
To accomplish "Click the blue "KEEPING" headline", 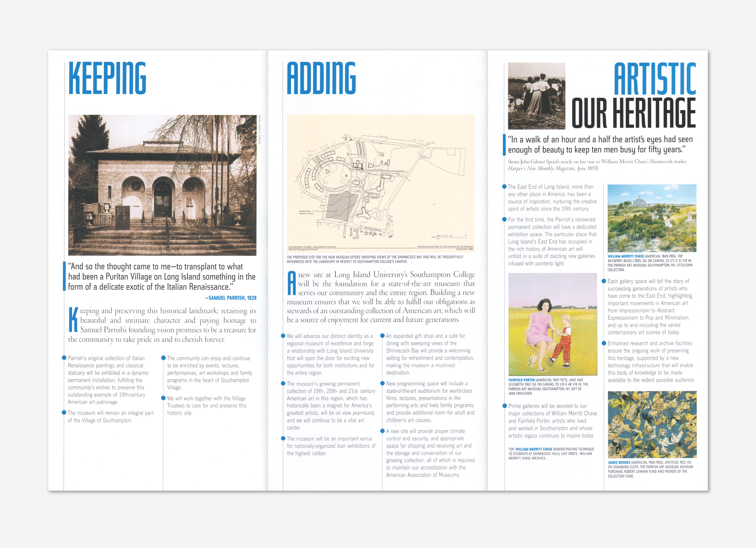I will (107, 78).
